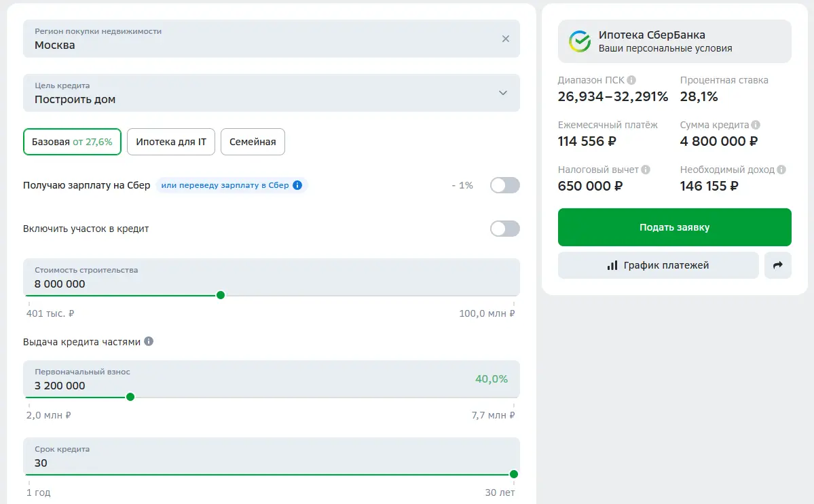Show info for Диапазон ПСК

tap(631, 80)
